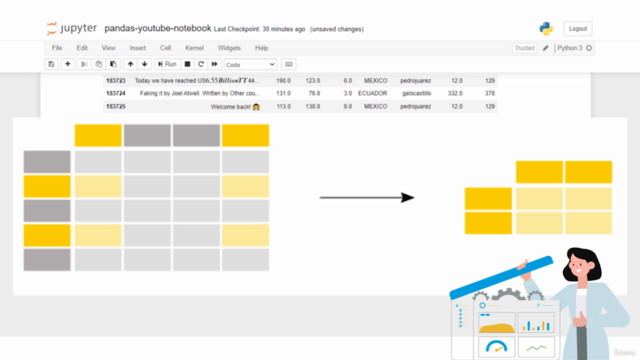The image size is (640, 360).
Task: Open the Widgets menu
Action: pos(229,48)
